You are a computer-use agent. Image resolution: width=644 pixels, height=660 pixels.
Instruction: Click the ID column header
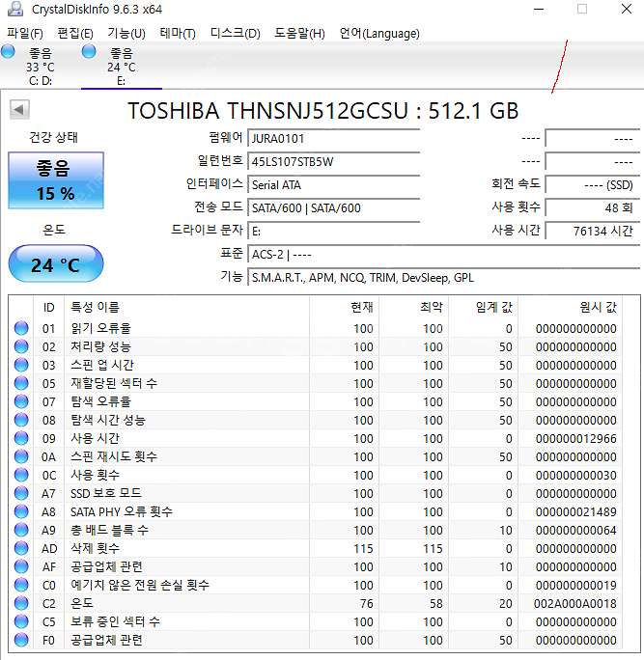[49, 307]
